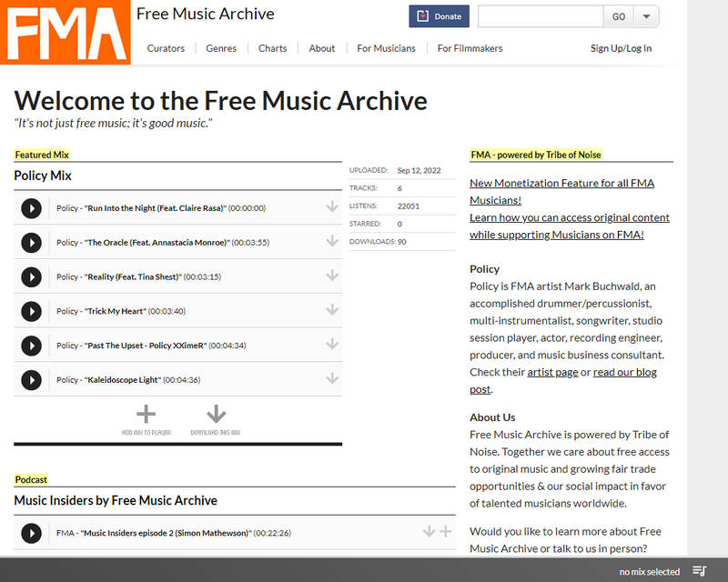This screenshot has height=582, width=728.
Task: Play "Run Into the Night" track
Action: pyautogui.click(x=31, y=208)
